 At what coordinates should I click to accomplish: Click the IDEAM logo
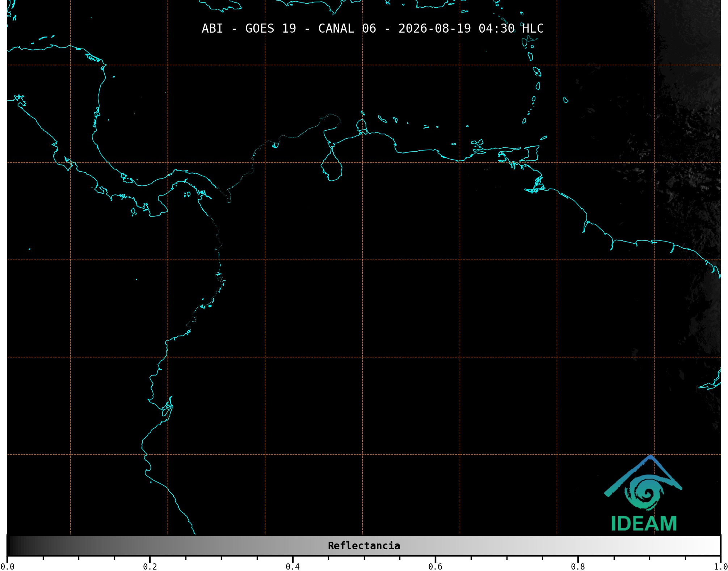[643, 493]
